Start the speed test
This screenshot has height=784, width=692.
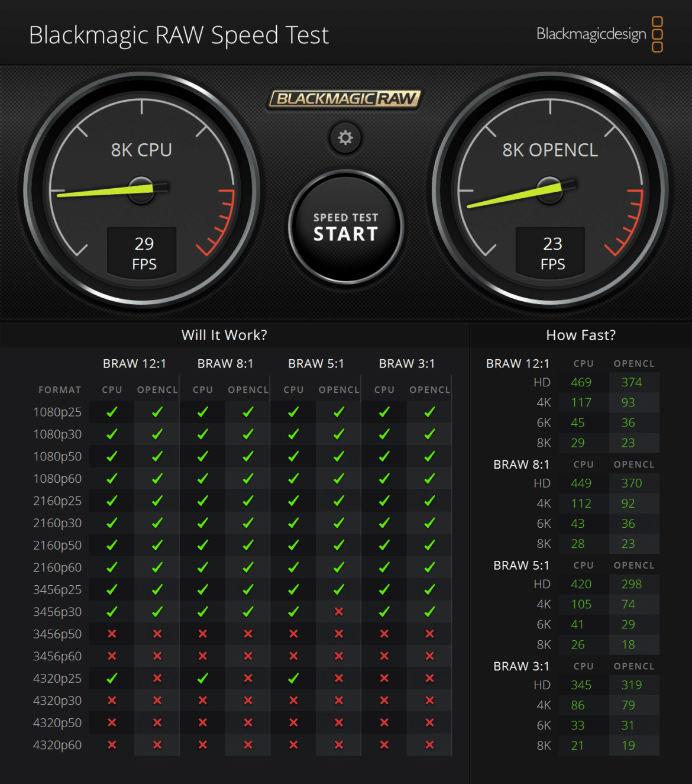pos(346,228)
